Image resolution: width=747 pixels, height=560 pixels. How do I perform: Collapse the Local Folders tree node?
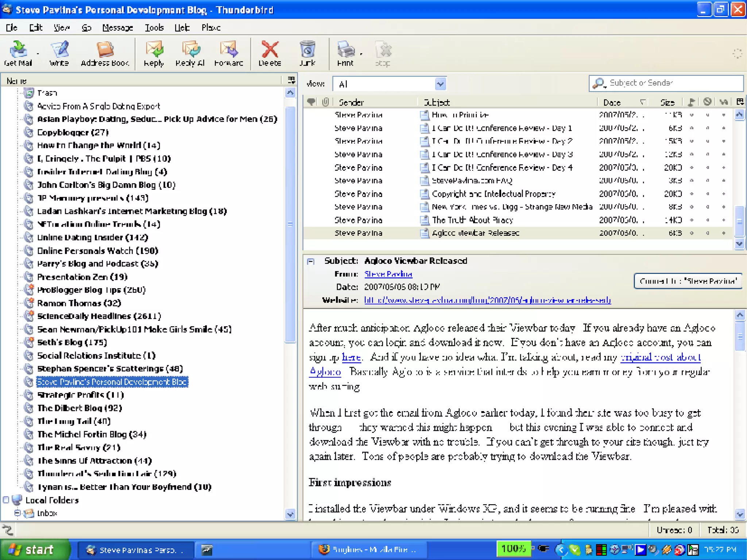(6, 500)
